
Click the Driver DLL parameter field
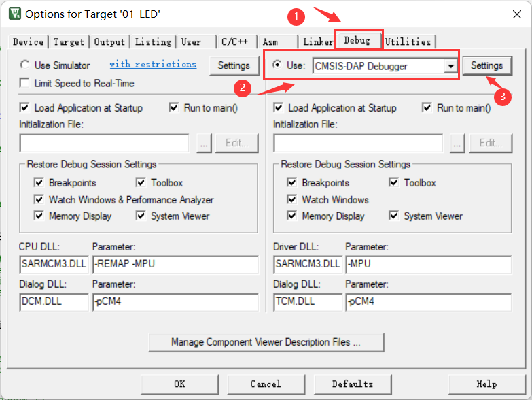pos(428,264)
